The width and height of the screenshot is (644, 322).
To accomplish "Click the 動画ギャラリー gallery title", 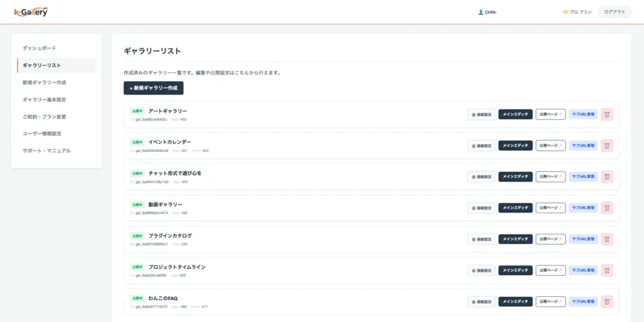I will pyautogui.click(x=166, y=205).
